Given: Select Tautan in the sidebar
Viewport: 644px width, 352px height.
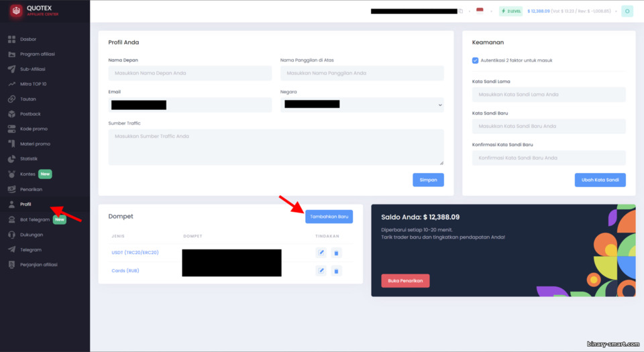Looking at the screenshot, I should [x=28, y=99].
